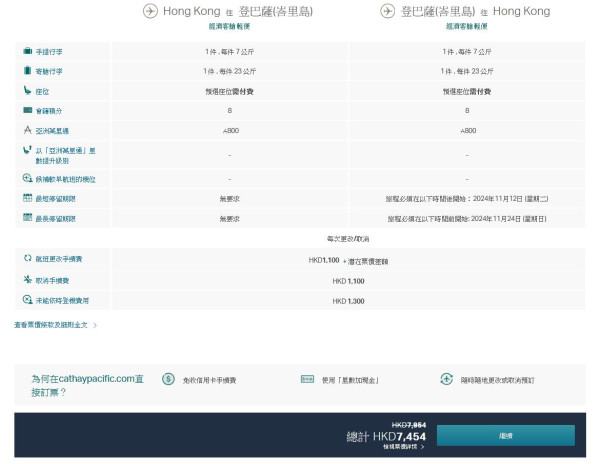Click the miles upgrade seat-arrow icon
600x464 pixels.
[x=27, y=150]
